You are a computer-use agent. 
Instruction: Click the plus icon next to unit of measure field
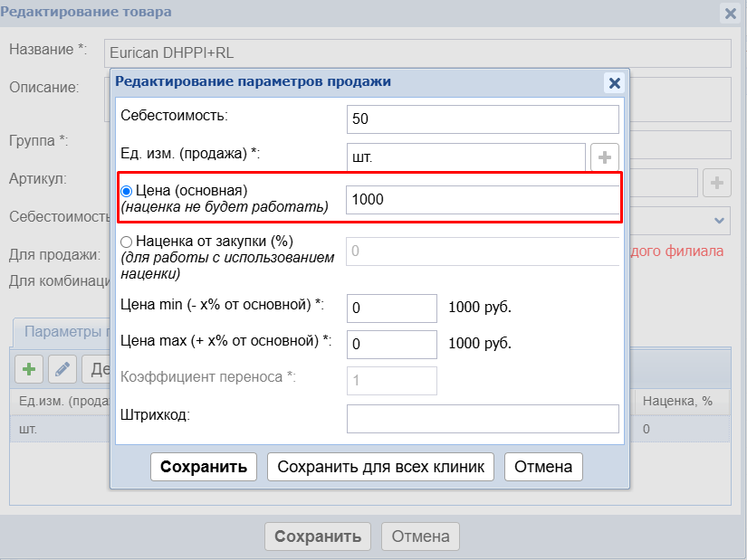click(x=605, y=157)
